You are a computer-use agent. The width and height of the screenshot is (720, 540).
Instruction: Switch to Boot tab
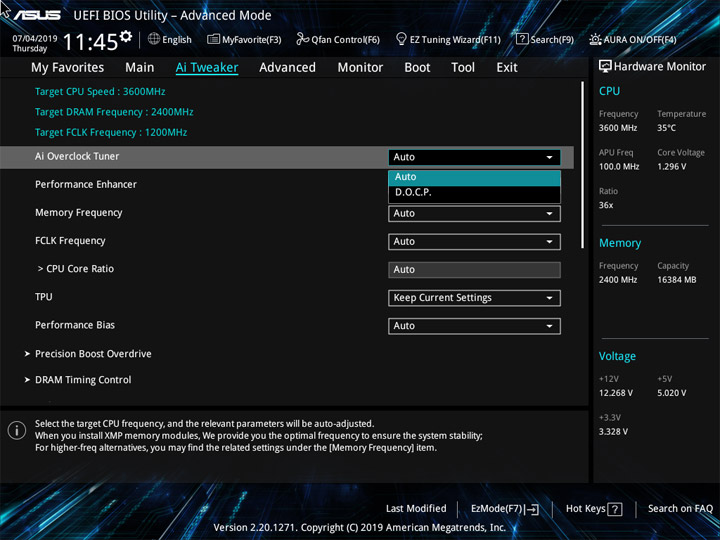click(417, 68)
